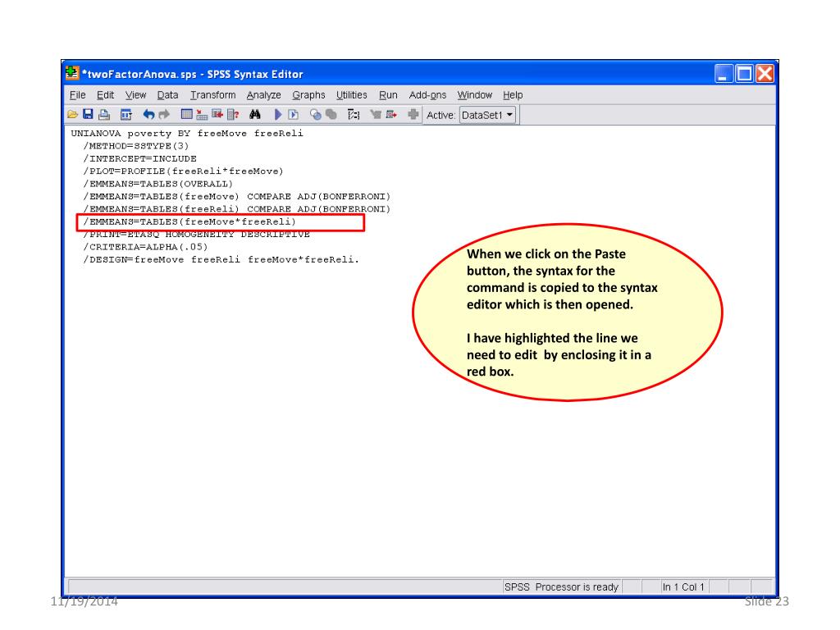Click the Go to Variable icon
This screenshot has width=840, height=630.
coord(217,115)
